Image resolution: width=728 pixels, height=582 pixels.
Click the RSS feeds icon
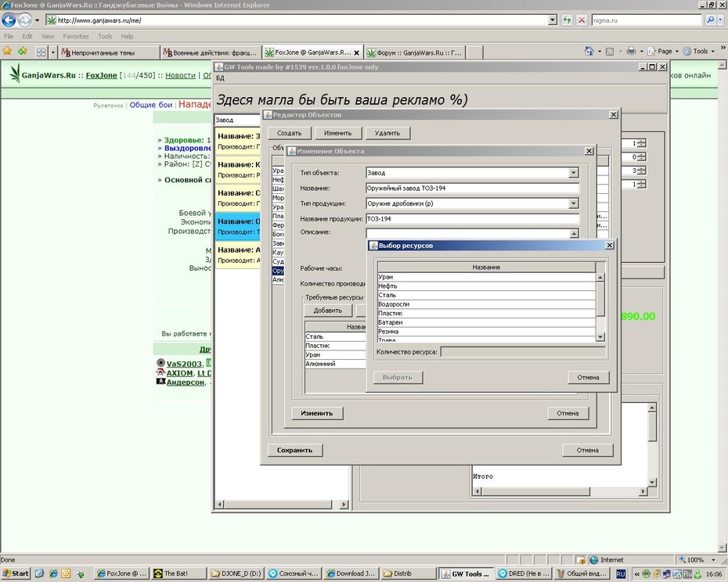coord(610,52)
